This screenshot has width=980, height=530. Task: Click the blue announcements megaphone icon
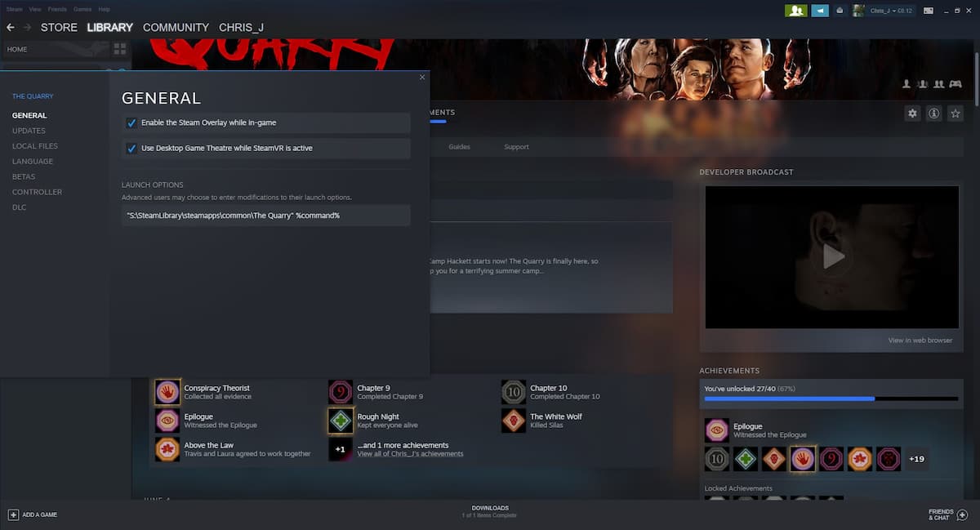(x=819, y=11)
